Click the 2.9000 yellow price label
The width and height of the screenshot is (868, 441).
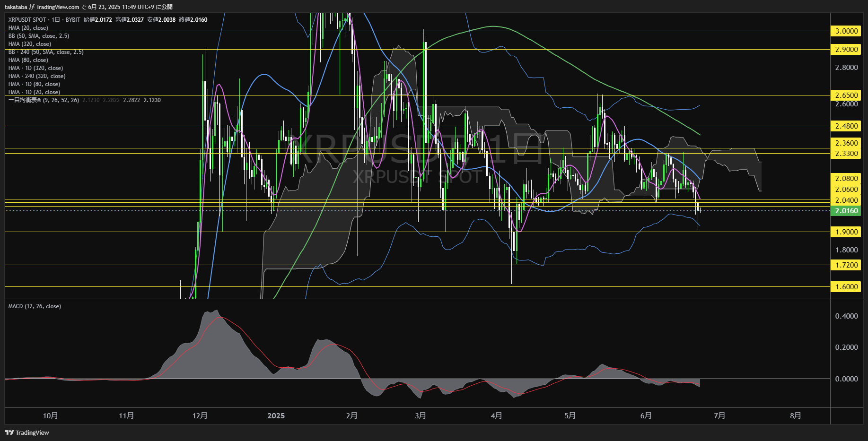(x=846, y=50)
